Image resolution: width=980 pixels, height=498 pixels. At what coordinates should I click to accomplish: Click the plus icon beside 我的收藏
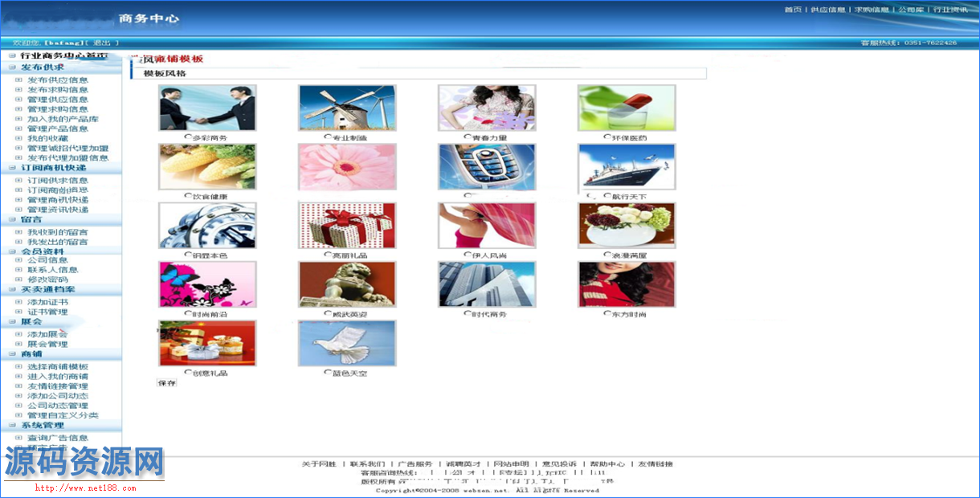(19, 139)
